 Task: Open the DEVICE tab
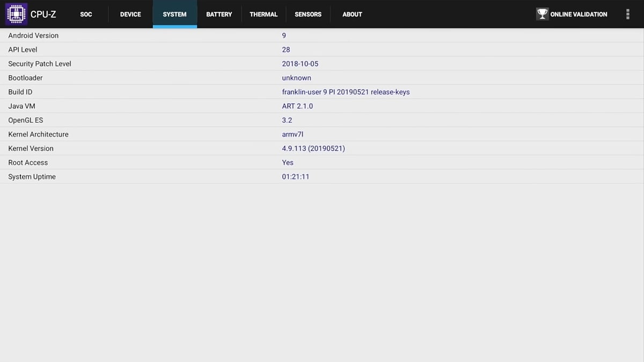(x=130, y=14)
